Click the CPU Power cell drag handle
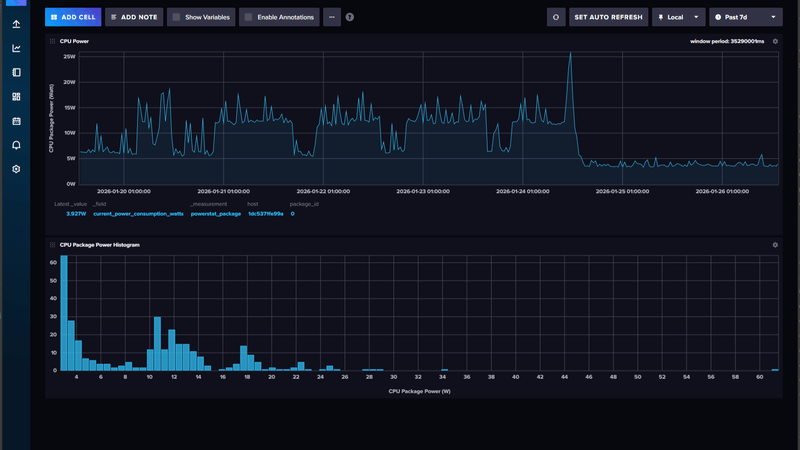The width and height of the screenshot is (800, 450). point(52,42)
